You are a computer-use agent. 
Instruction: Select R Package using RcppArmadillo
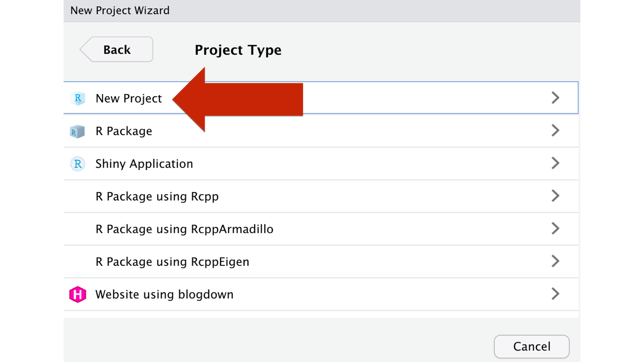pos(321,229)
